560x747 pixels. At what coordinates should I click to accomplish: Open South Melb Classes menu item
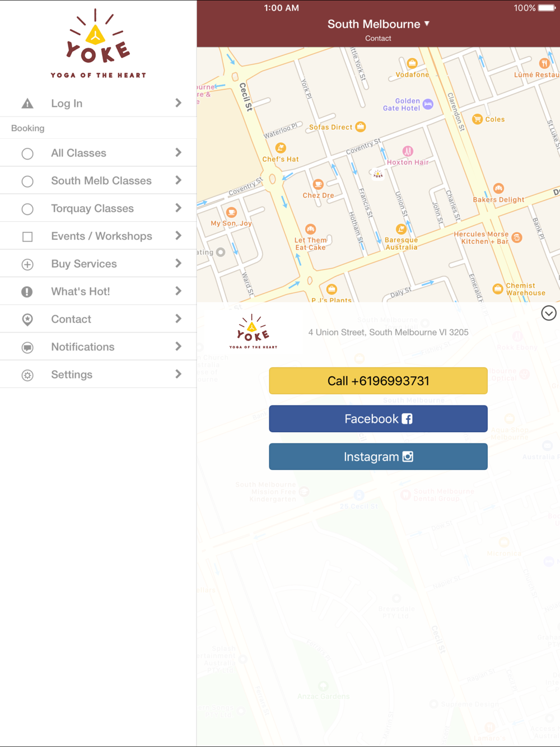98,180
